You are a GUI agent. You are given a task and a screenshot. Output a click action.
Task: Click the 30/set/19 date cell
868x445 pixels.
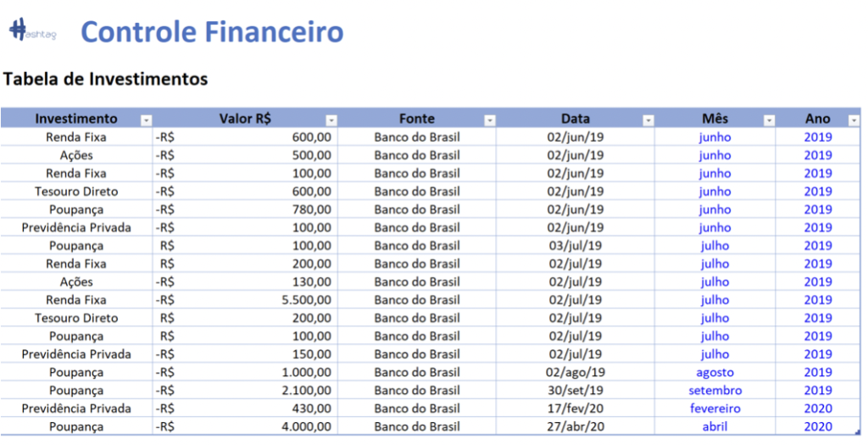click(x=576, y=391)
